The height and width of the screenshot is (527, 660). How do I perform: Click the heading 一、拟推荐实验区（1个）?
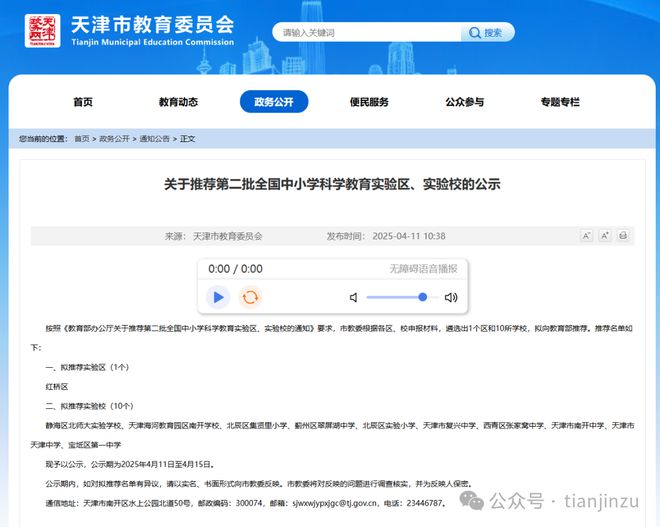[x=87, y=367]
